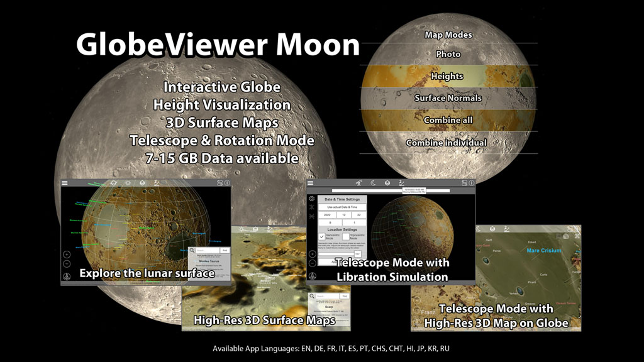Click telescope rotation slider under Location Settings
644x362 pixels.
click(x=336, y=254)
